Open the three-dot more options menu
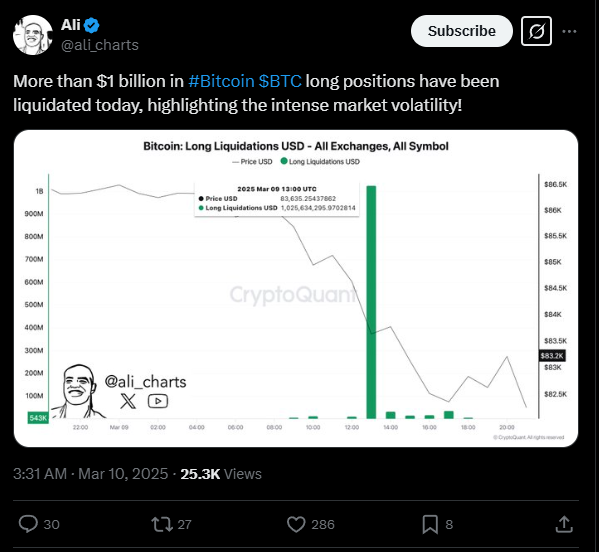Viewport: 599px width, 552px height. pyautogui.click(x=569, y=31)
